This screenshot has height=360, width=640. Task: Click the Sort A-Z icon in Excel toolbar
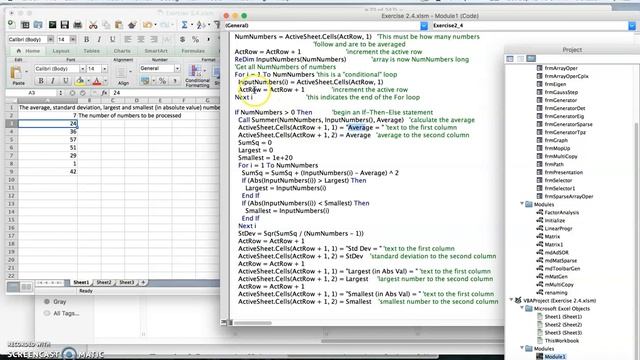click(200, 25)
